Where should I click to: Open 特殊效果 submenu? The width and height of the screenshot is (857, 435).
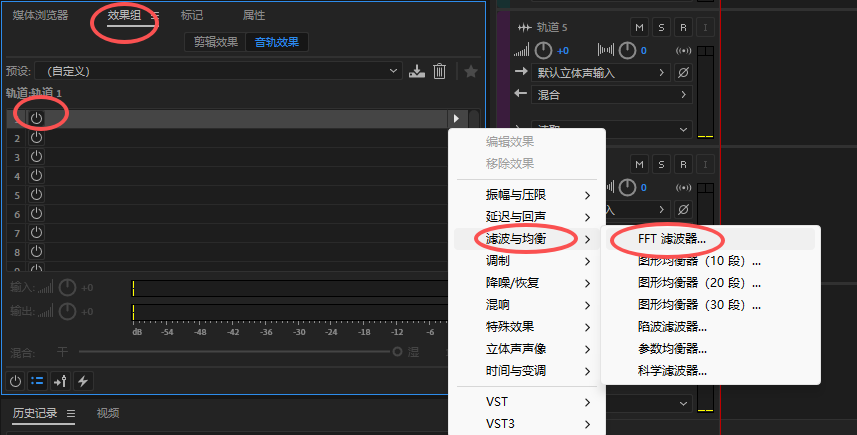click(525, 327)
